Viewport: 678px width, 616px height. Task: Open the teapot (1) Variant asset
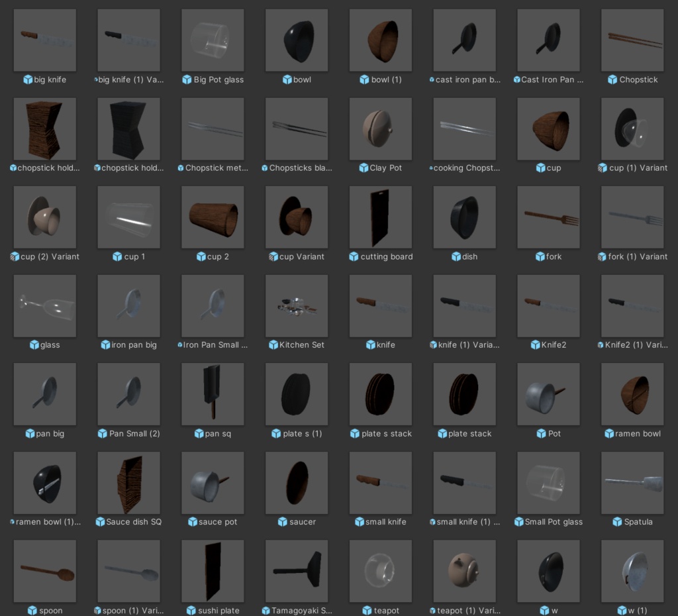(x=464, y=570)
